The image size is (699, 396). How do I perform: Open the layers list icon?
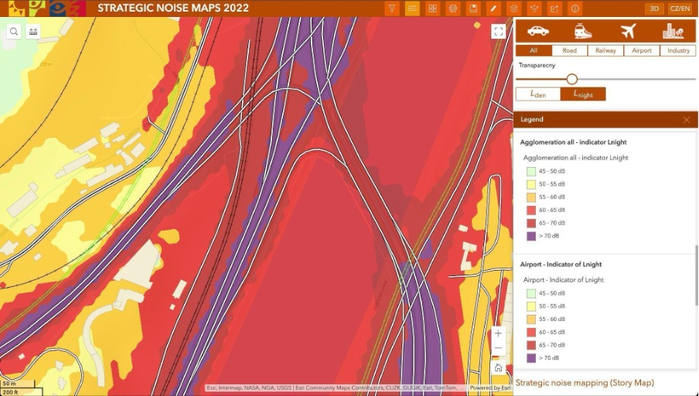click(514, 8)
